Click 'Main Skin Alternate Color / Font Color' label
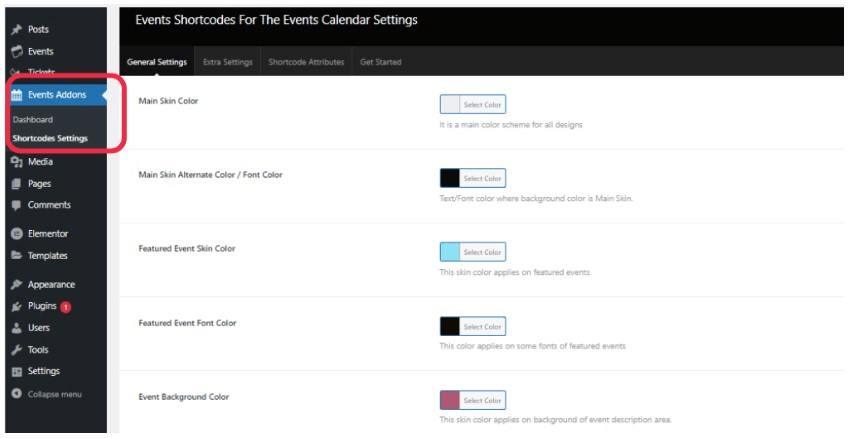Screen dimensions: 853x438 click(211, 175)
